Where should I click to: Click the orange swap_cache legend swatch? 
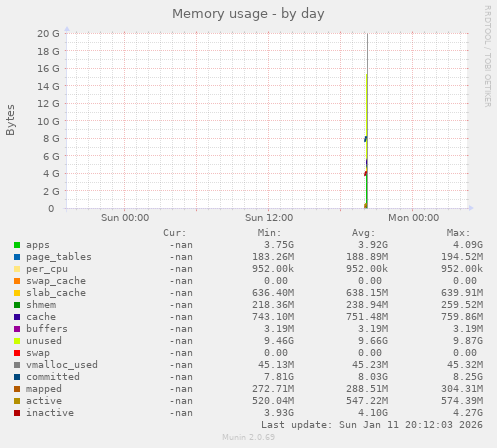tap(17, 281)
